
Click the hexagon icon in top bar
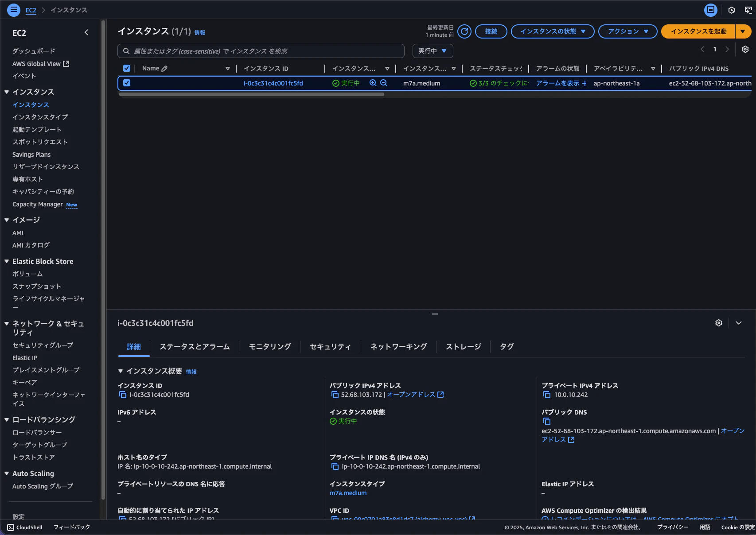point(732,10)
